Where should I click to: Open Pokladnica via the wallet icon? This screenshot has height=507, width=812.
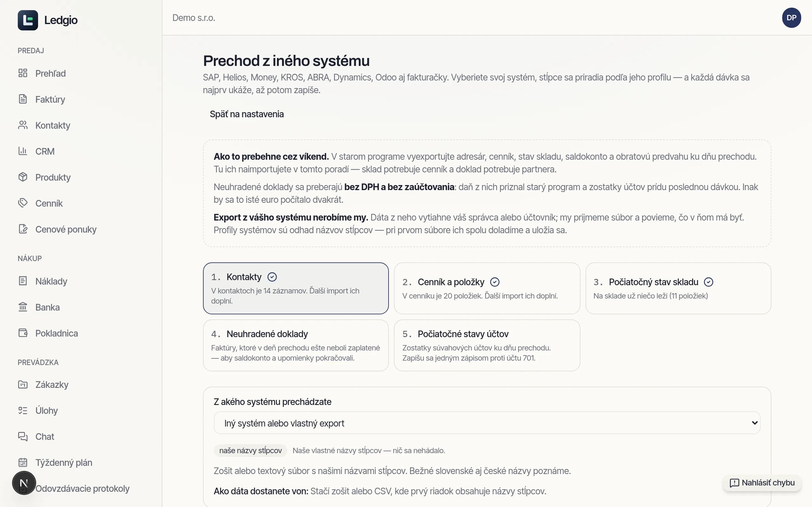(23, 333)
